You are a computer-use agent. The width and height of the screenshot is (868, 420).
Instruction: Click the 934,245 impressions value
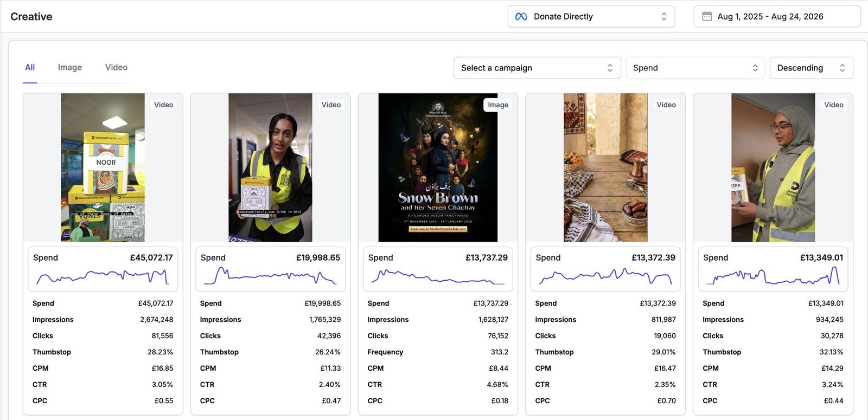pos(829,320)
